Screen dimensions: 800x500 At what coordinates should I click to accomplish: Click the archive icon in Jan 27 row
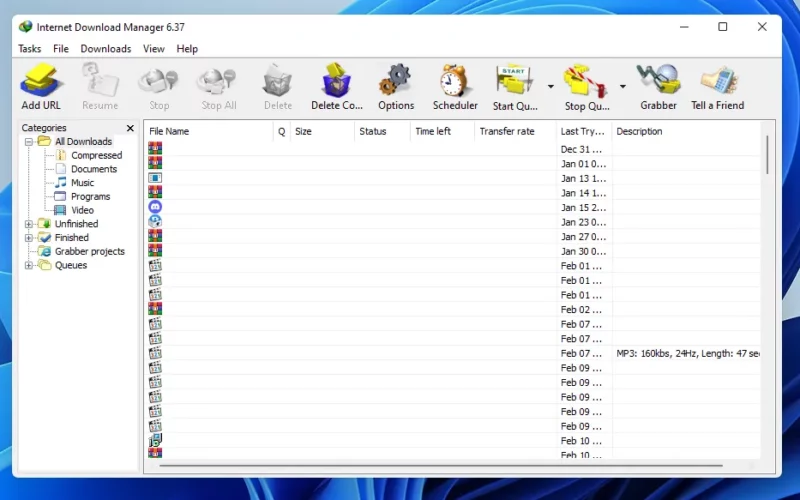click(x=155, y=236)
